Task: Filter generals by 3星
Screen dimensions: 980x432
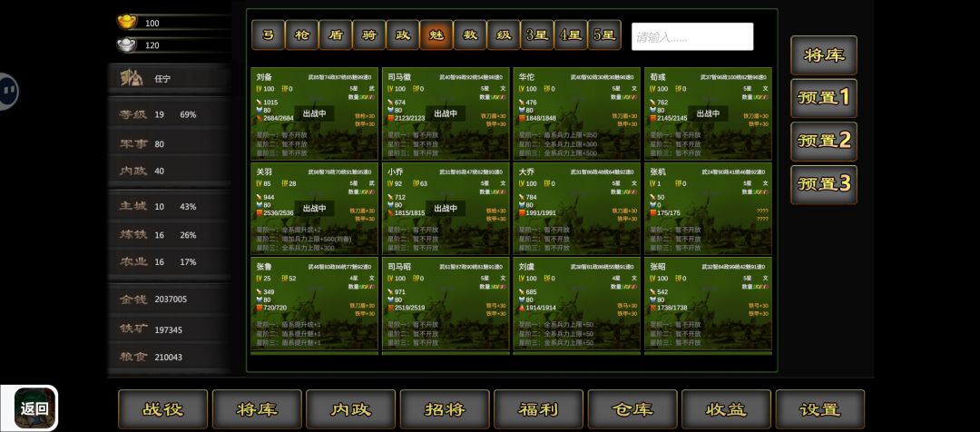Action: tap(537, 35)
